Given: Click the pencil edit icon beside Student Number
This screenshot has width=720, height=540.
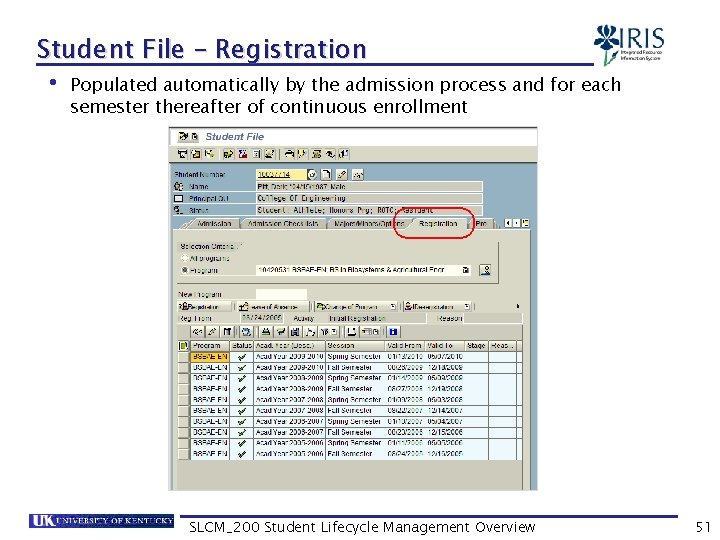Looking at the screenshot, I should point(342,174).
